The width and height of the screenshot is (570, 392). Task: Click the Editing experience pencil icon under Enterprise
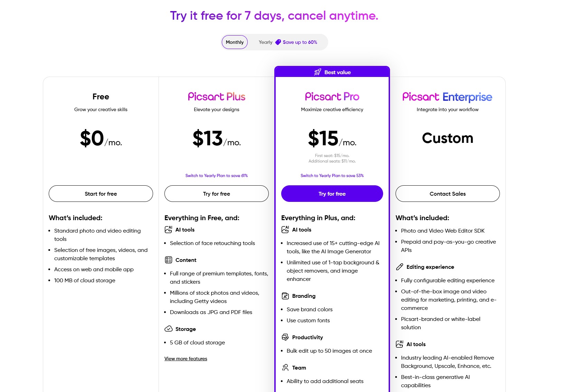[399, 267]
